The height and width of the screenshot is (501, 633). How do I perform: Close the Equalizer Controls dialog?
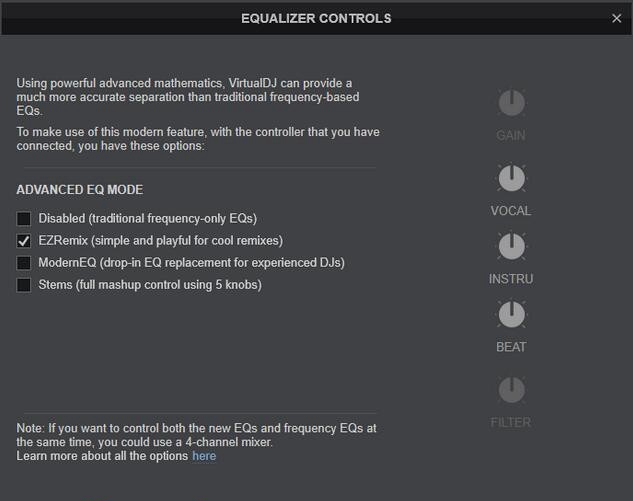(616, 18)
